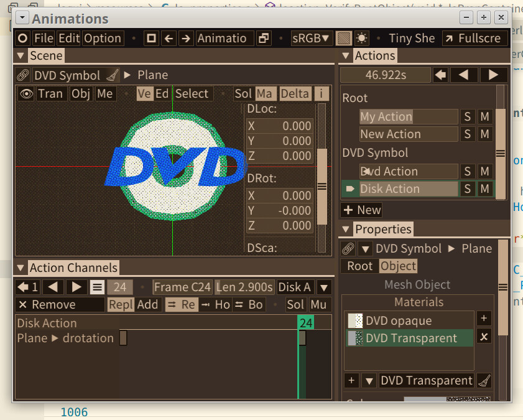
Task: Click frame 24 marker on timeline
Action: 306,323
